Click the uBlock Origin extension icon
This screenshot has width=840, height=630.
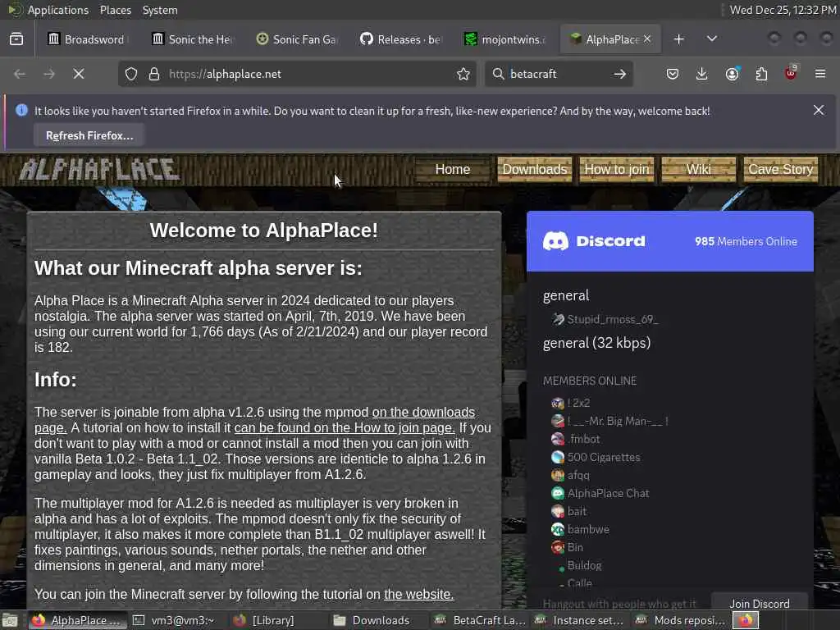(791, 73)
